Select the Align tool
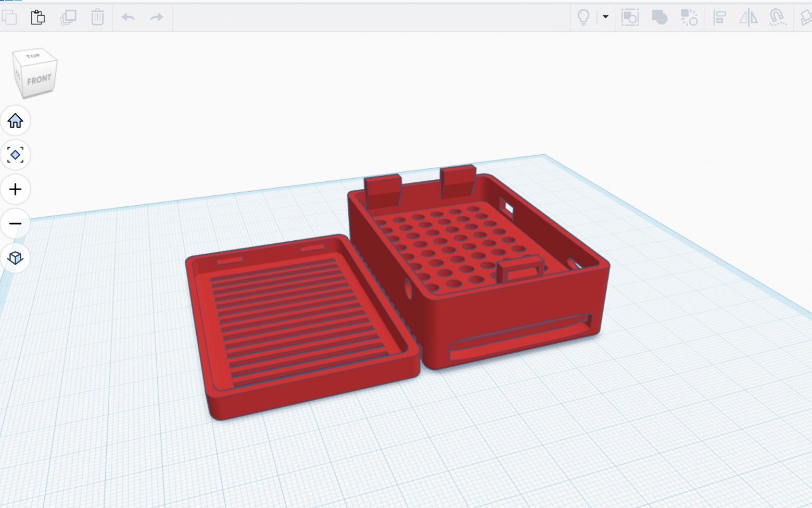This screenshot has width=812, height=508. tap(720, 17)
